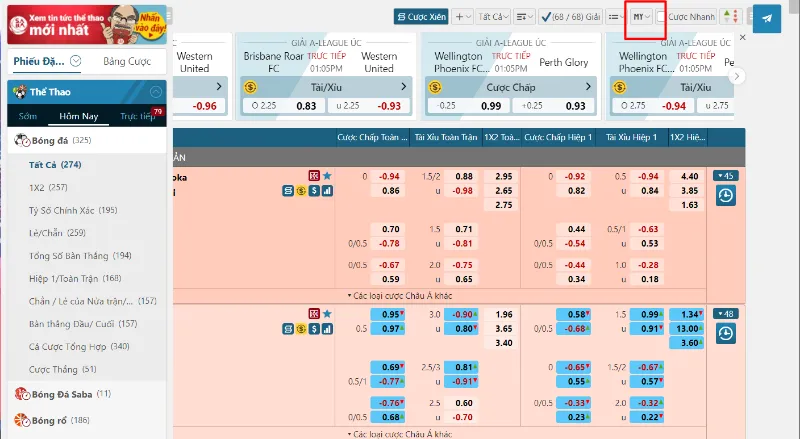Toggle the Cược Nhanh checkbox
The width and height of the screenshot is (800, 439).
click(x=661, y=17)
